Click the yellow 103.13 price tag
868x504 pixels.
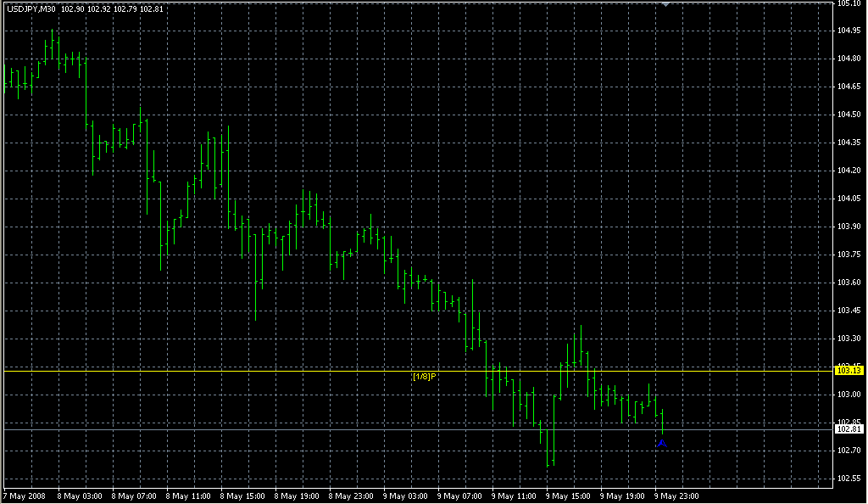click(x=849, y=371)
